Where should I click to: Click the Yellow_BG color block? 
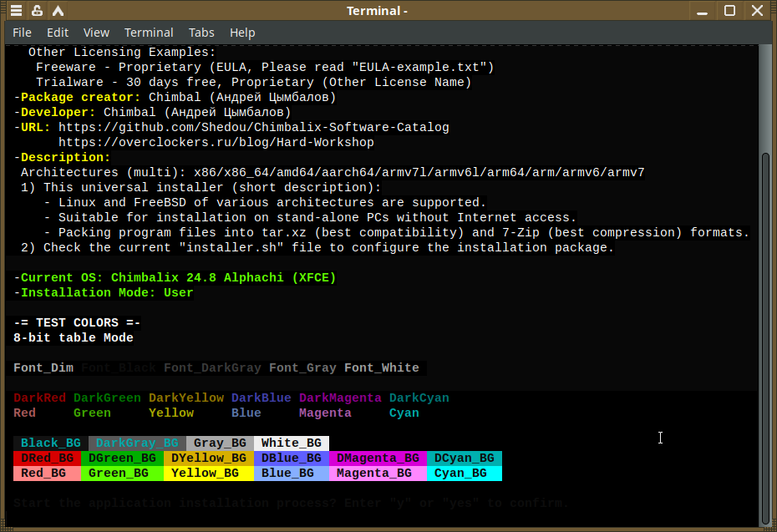click(209, 473)
